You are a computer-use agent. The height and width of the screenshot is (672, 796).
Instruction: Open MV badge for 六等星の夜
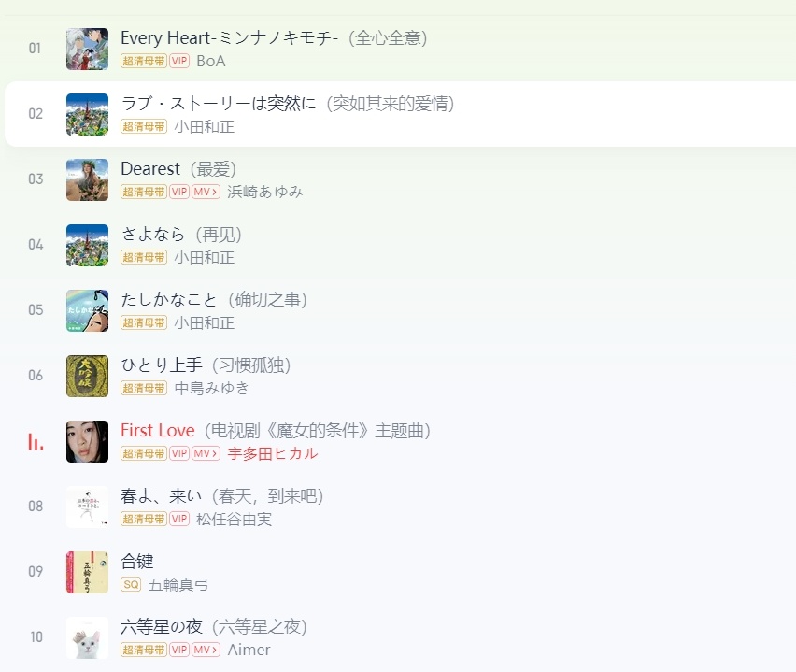point(206,650)
